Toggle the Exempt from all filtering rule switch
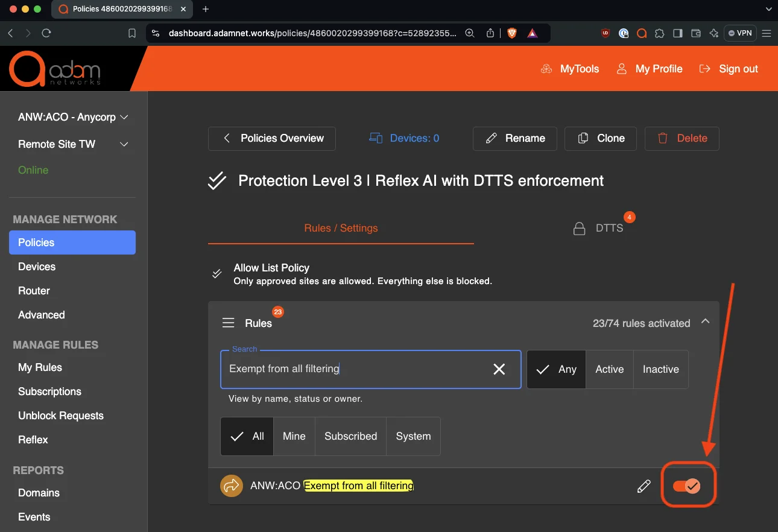The height and width of the screenshot is (532, 778). click(x=686, y=486)
